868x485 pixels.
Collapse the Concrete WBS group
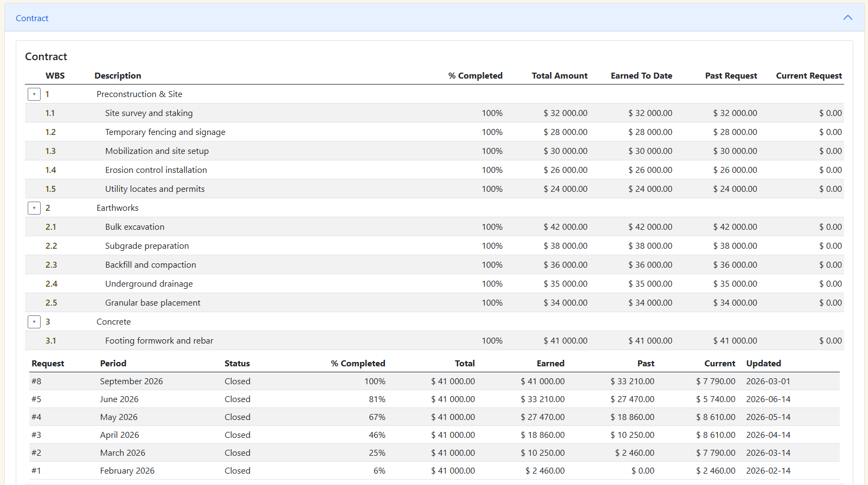pos(34,322)
